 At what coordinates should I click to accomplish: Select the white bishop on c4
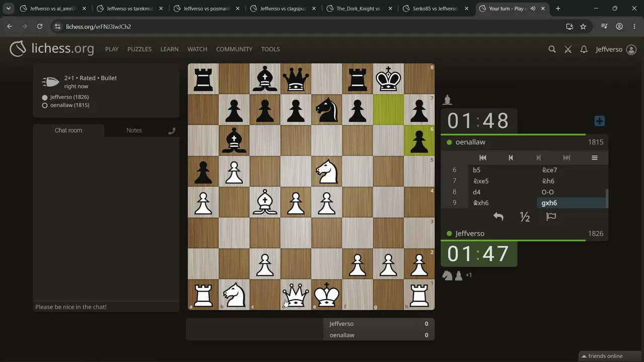tap(265, 202)
